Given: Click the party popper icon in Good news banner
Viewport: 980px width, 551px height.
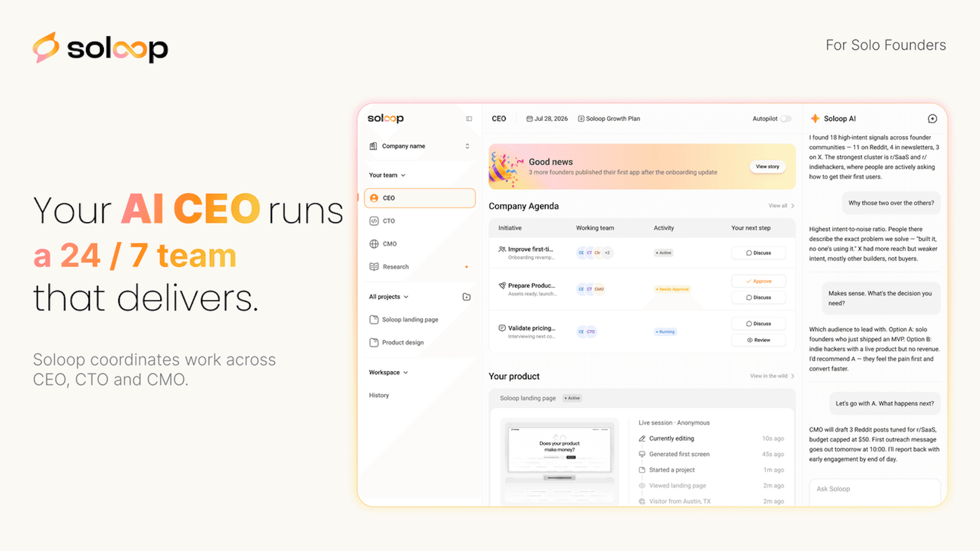Looking at the screenshot, I should [x=506, y=168].
